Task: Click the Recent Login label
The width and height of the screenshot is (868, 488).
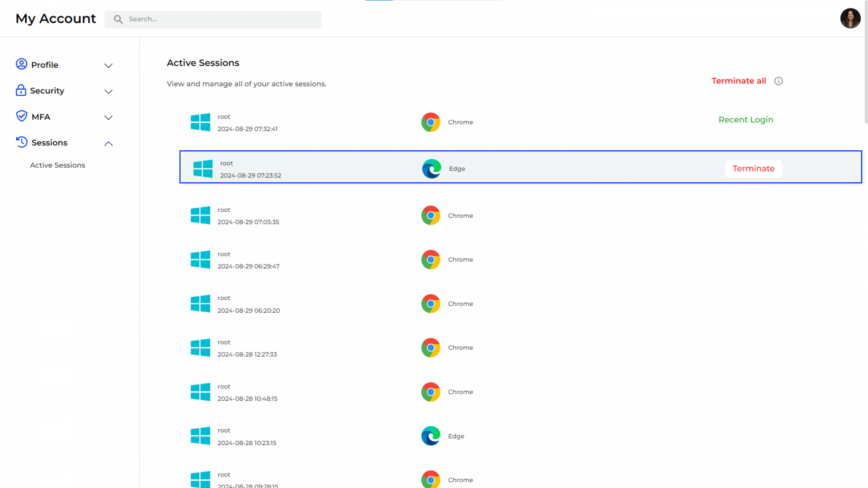Action: (746, 120)
